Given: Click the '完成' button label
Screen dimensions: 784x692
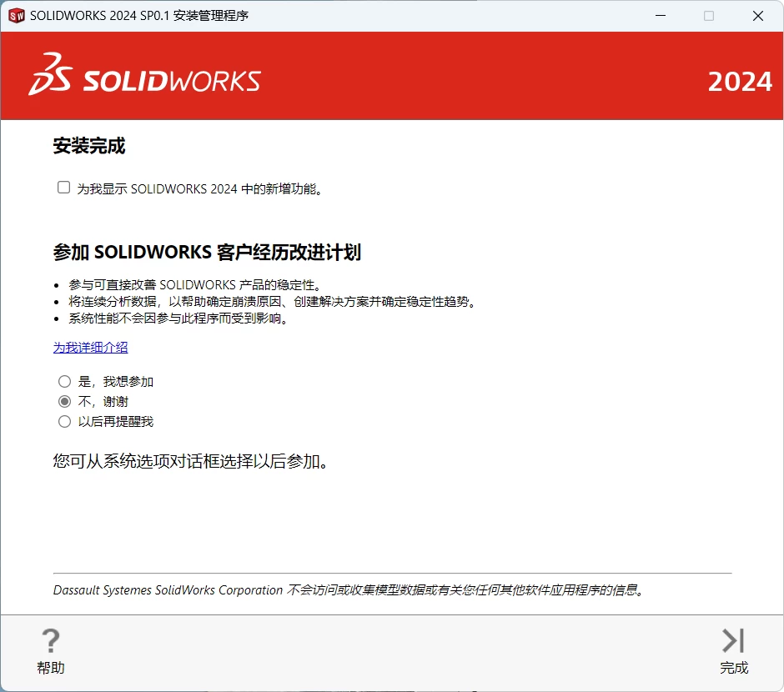Looking at the screenshot, I should click(x=734, y=668).
